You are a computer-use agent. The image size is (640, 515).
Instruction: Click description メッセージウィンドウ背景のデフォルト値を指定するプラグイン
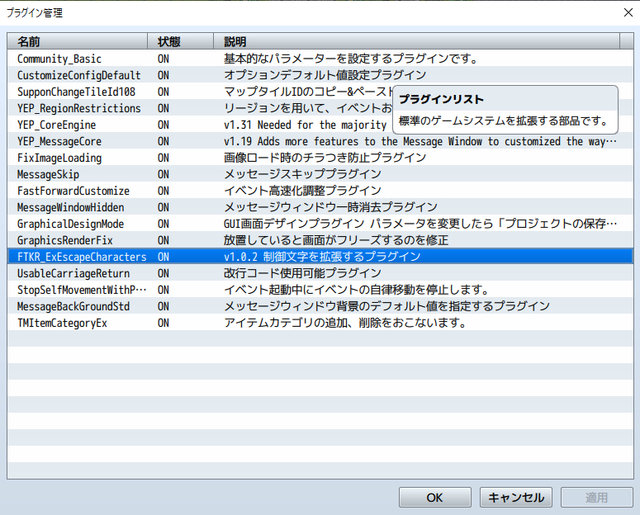point(387,306)
